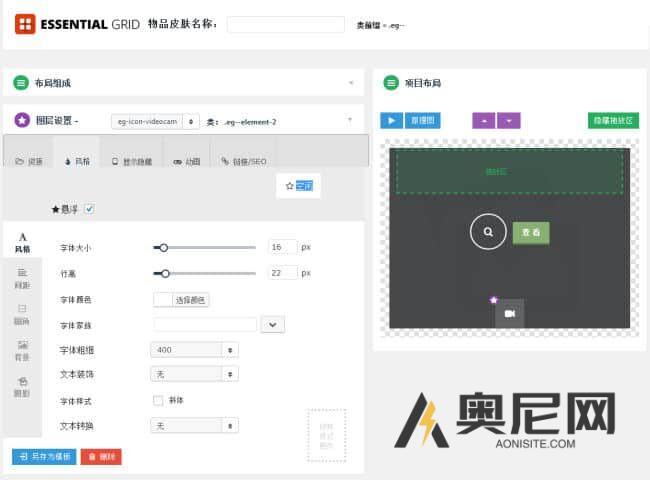
Task: Switch to the droplet style tab
Action: (78, 161)
